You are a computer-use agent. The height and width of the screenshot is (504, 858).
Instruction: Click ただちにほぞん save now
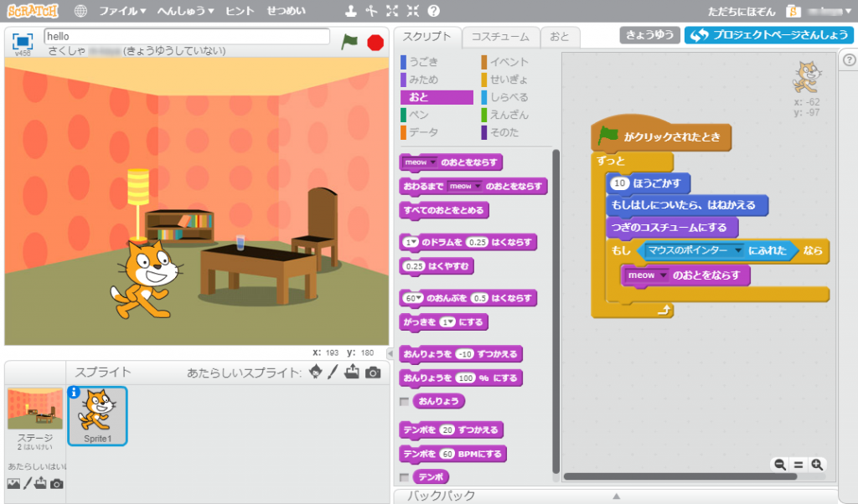click(x=742, y=12)
